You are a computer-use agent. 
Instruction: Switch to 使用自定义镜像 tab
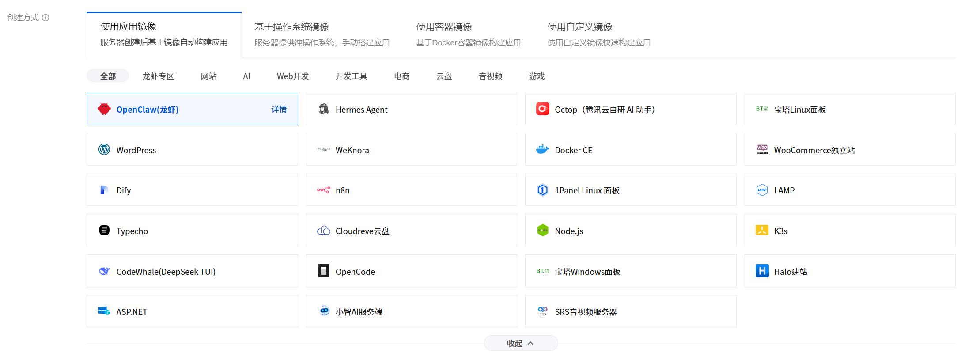(x=599, y=34)
